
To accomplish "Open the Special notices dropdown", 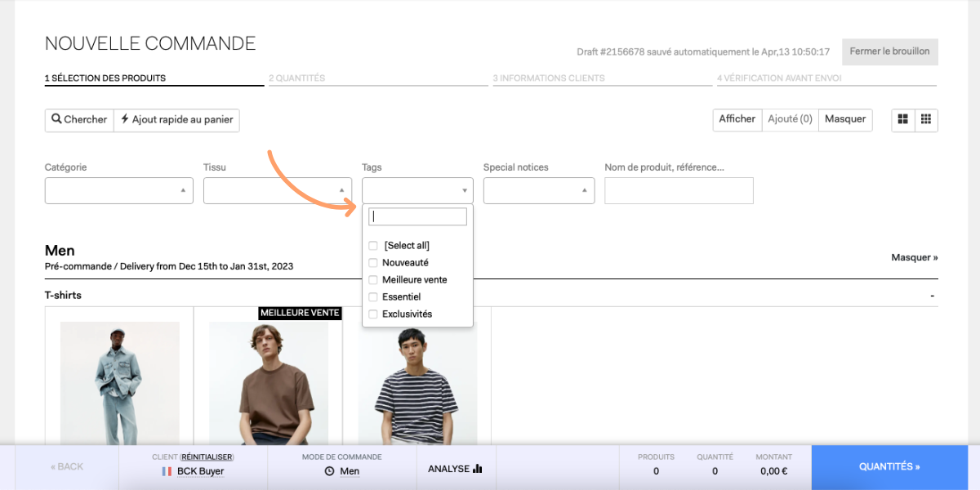I will [539, 190].
